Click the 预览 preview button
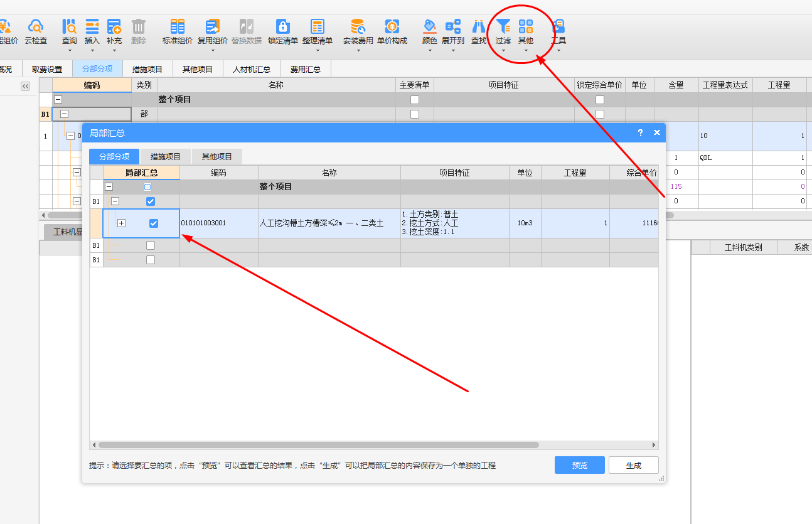This screenshot has width=812, height=524. click(x=580, y=465)
